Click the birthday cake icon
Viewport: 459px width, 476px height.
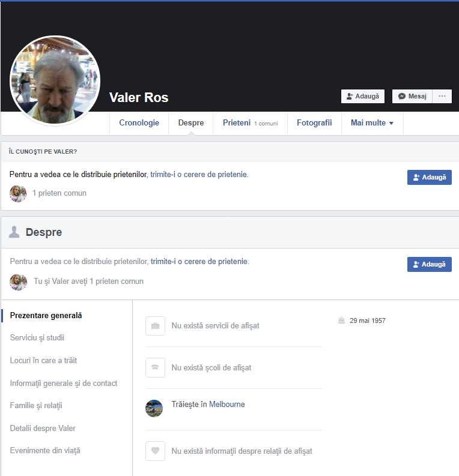[341, 321]
